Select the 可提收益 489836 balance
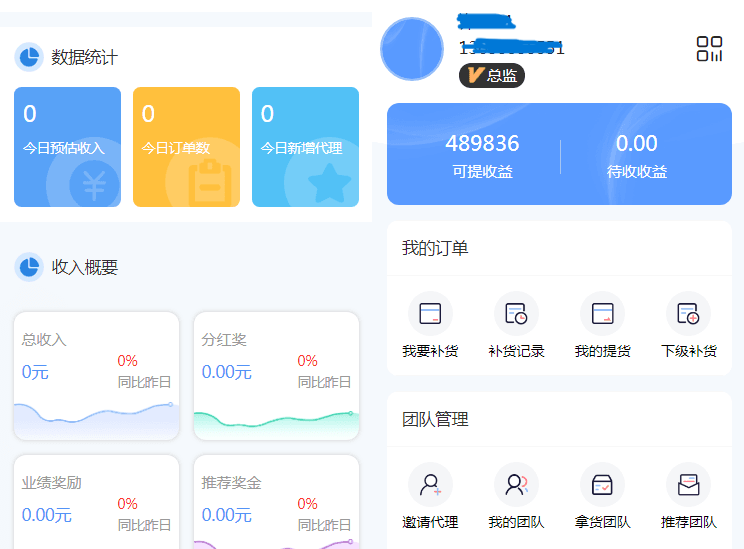Image resolution: width=744 pixels, height=549 pixels. (482, 155)
